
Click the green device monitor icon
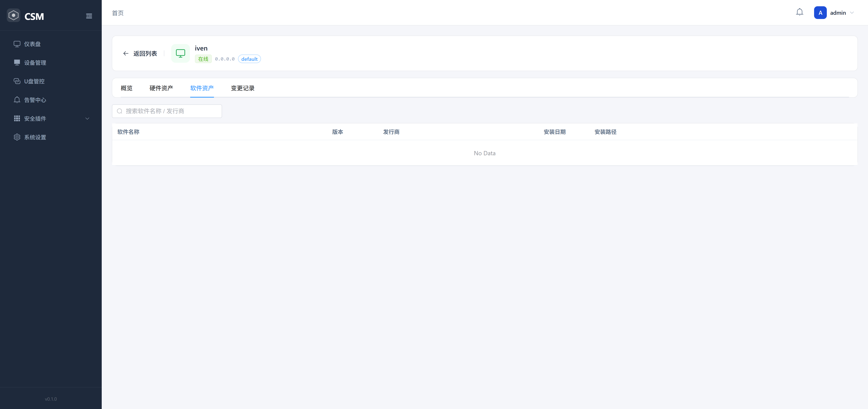[x=180, y=54]
